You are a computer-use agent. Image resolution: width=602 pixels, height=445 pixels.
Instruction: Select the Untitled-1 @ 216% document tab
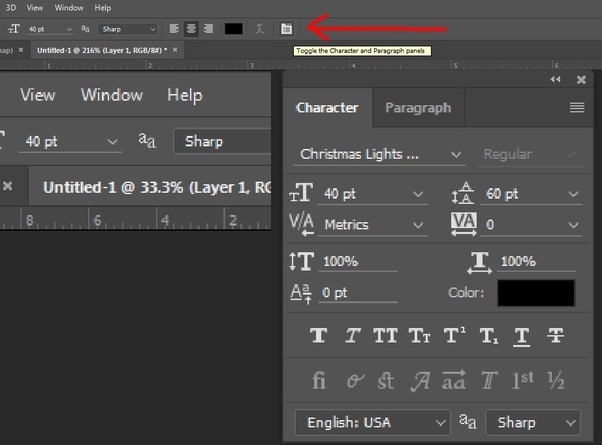point(102,50)
